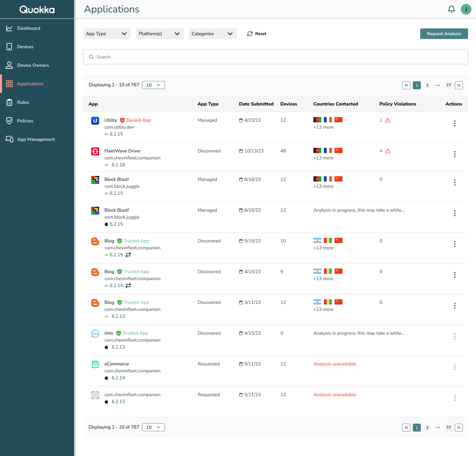
Task: Open the top page-size dropdown showing 10
Action: [153, 85]
